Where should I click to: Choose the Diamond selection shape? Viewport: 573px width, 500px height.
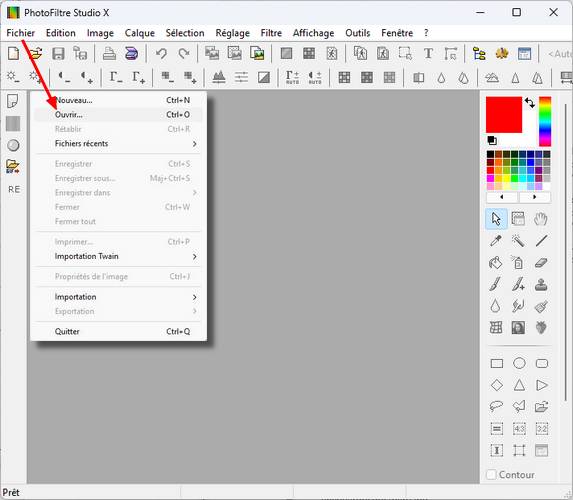click(497, 385)
